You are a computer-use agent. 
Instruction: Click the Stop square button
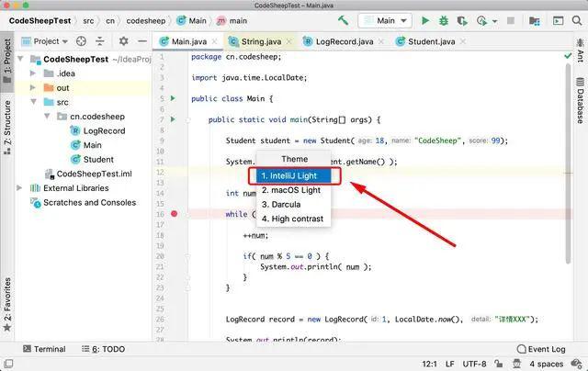pyautogui.click(x=511, y=20)
